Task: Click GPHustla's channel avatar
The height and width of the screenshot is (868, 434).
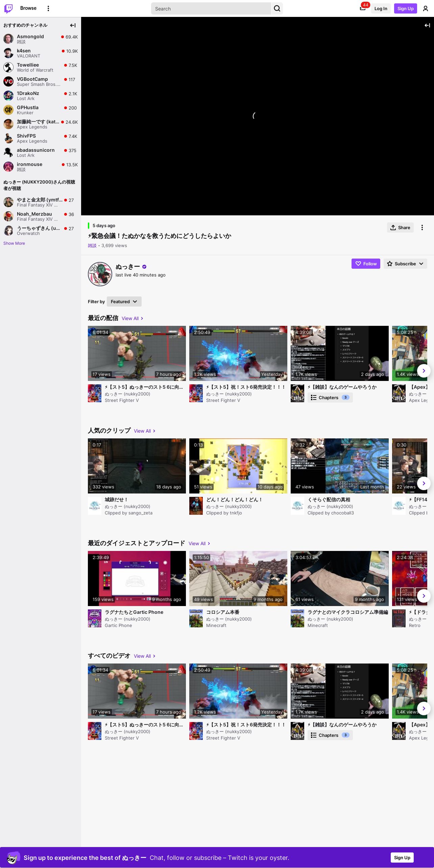Action: point(8,110)
